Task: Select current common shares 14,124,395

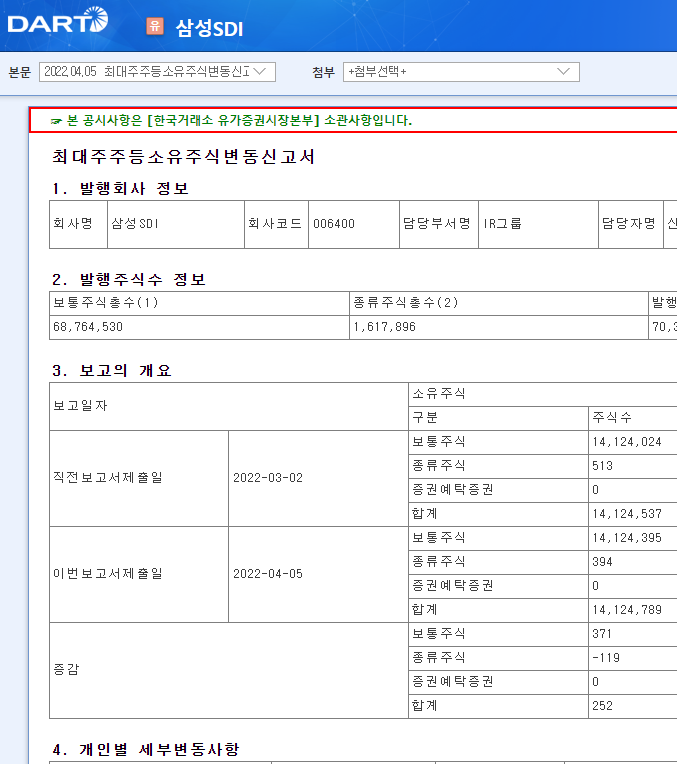Action: (x=633, y=538)
